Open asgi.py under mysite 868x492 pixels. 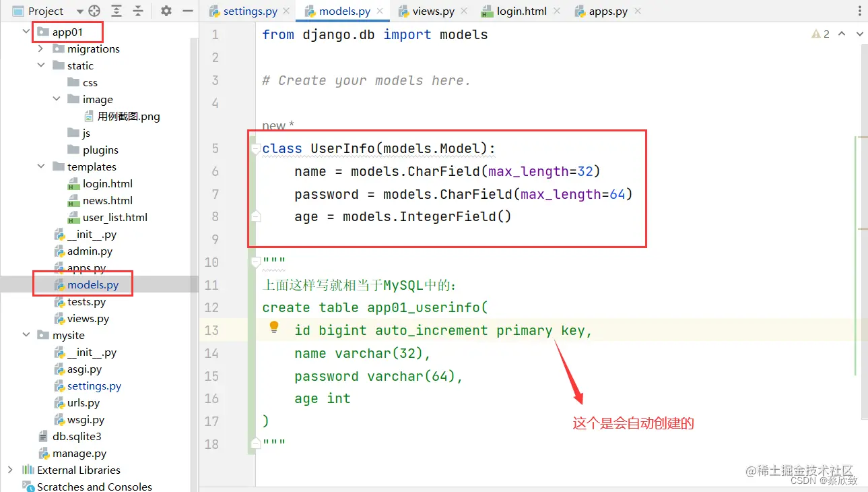click(x=78, y=369)
